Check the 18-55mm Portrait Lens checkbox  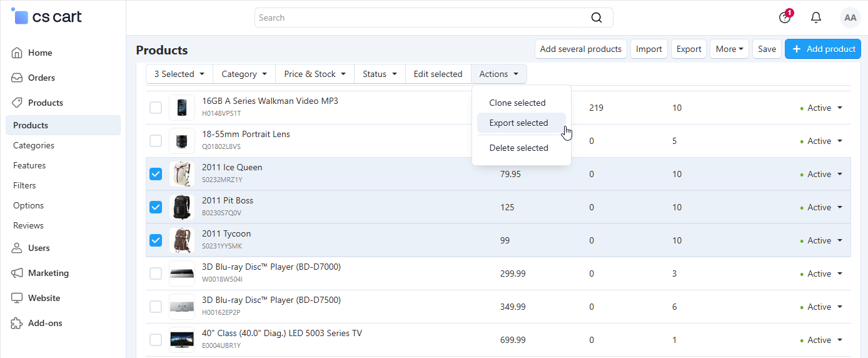click(x=156, y=141)
